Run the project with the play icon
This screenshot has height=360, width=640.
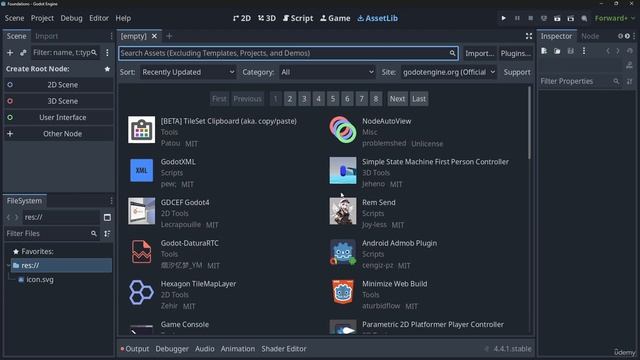(503, 18)
